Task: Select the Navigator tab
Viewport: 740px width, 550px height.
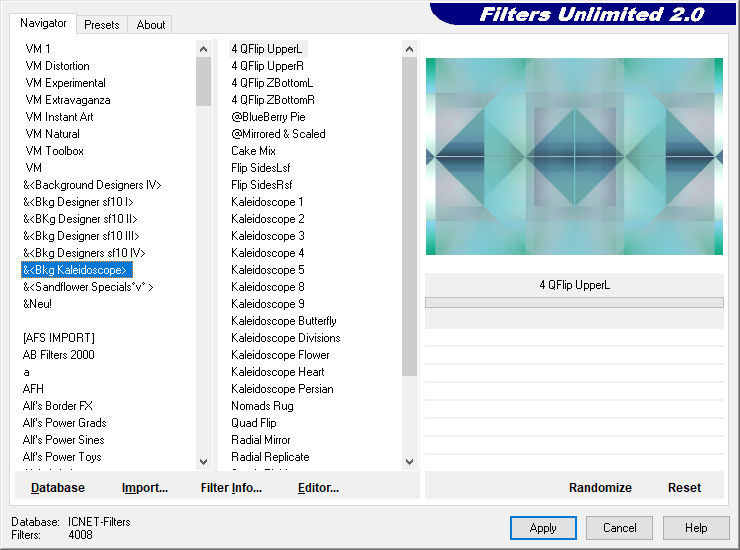Action: pos(43,23)
